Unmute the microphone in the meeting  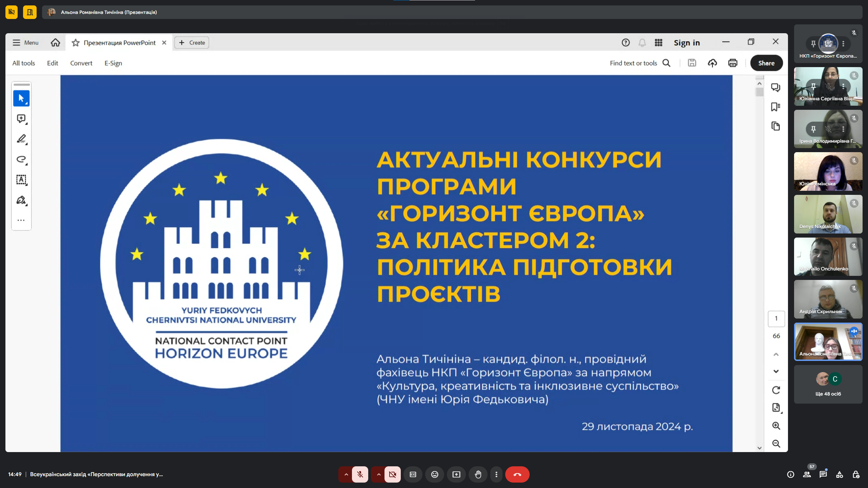pyautogui.click(x=360, y=474)
